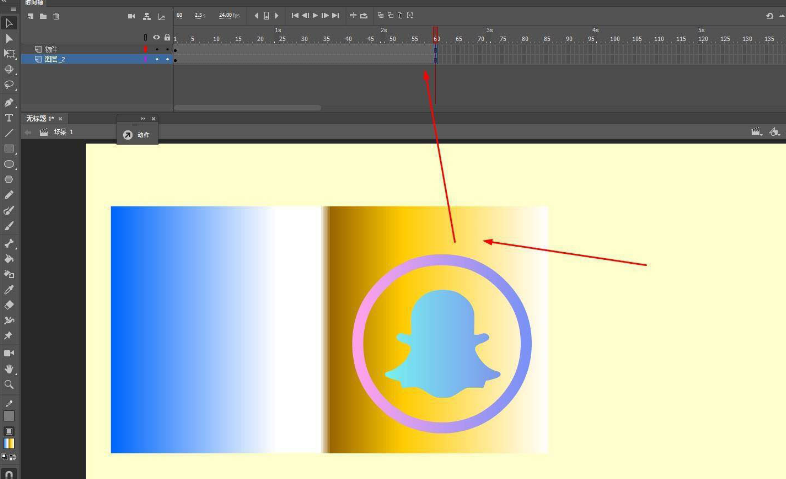Screen dimensions: 786x479
Task: Toggle Snap to Objects magnet
Action: (x=9, y=473)
